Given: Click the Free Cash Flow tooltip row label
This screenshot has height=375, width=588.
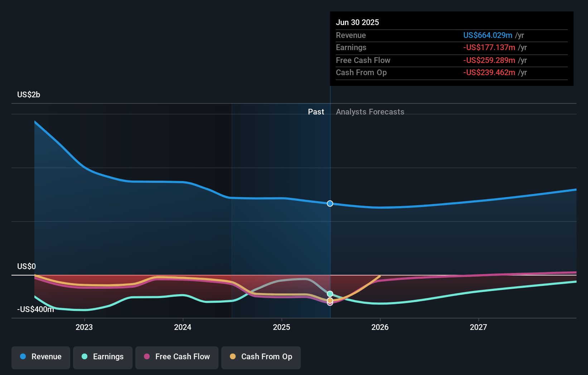Looking at the screenshot, I should (x=363, y=60).
